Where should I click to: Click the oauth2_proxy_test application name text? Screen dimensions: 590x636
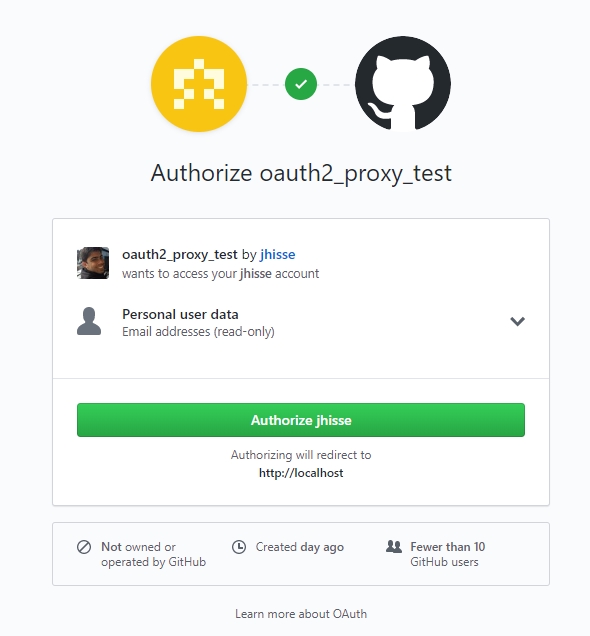click(x=180, y=255)
